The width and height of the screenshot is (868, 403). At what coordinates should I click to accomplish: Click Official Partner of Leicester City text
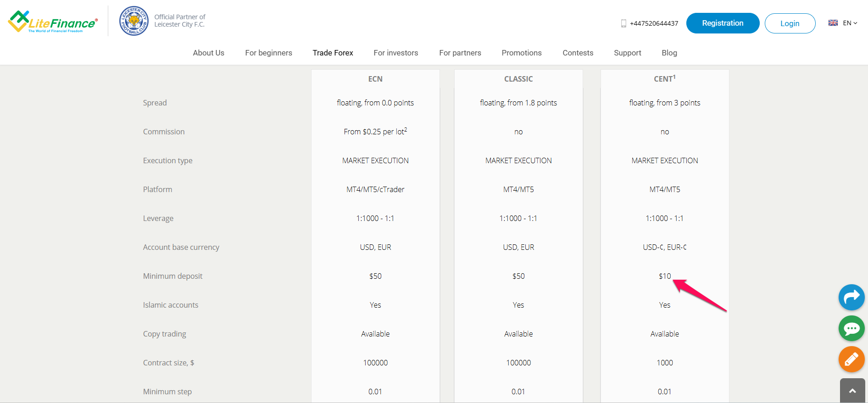[180, 21]
